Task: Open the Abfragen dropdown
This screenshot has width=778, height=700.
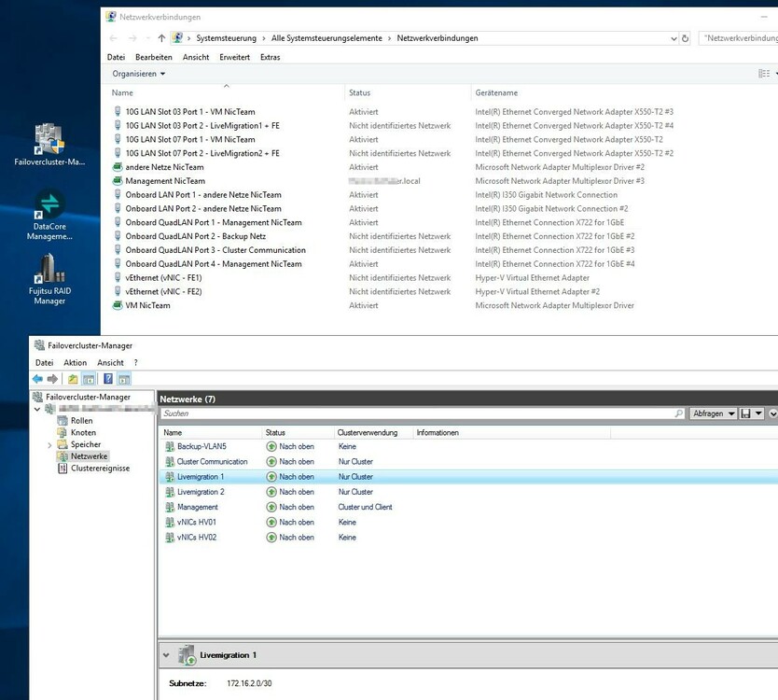Action: tap(714, 413)
